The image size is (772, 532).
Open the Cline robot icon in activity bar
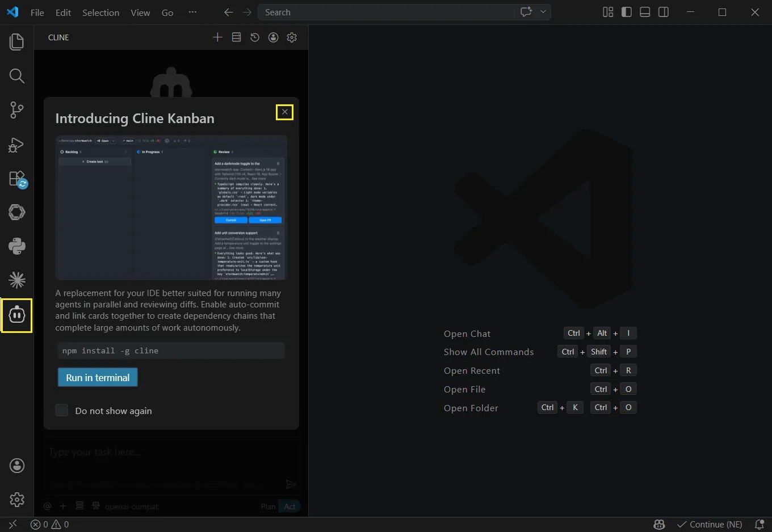(x=17, y=315)
